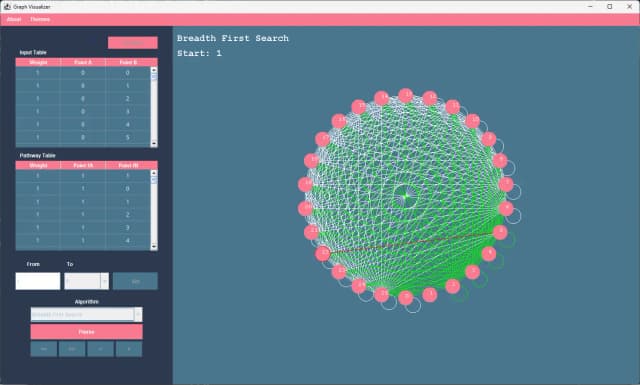Screen dimensions: 640x385
Task: Click the Pathway Table scrollbar down arrow
Action: tap(154, 246)
